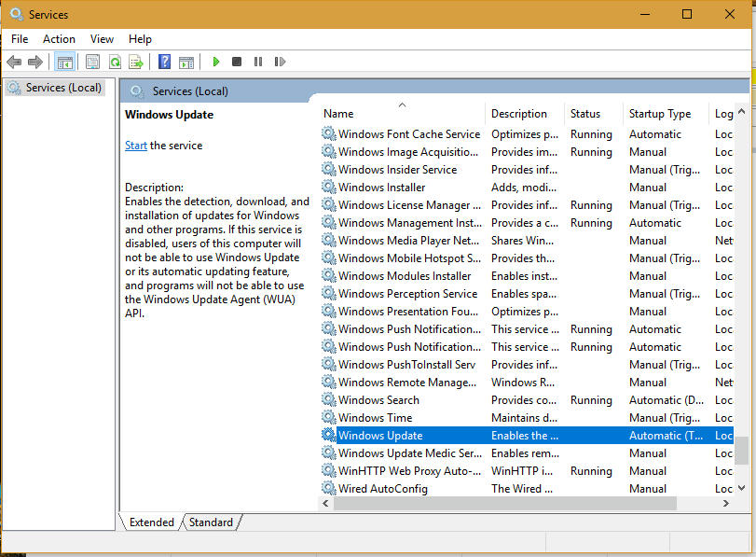This screenshot has width=756, height=557.
Task: Switch to the Standard tab
Action: click(211, 522)
